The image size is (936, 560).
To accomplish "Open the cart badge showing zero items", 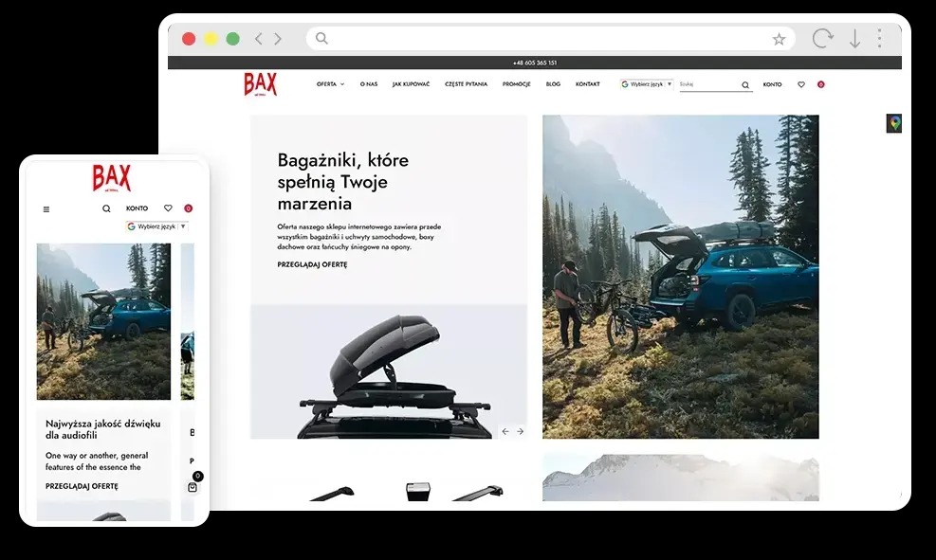I will [820, 84].
